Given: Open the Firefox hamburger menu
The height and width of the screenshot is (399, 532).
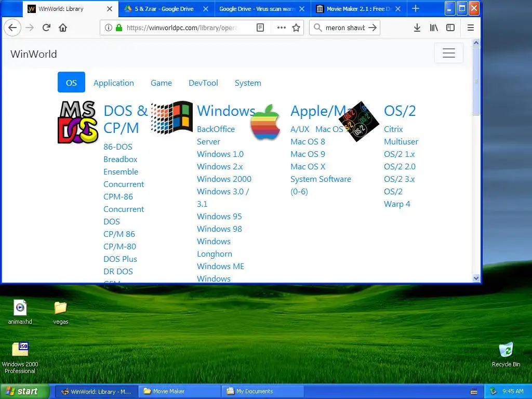Looking at the screenshot, I should point(471,28).
